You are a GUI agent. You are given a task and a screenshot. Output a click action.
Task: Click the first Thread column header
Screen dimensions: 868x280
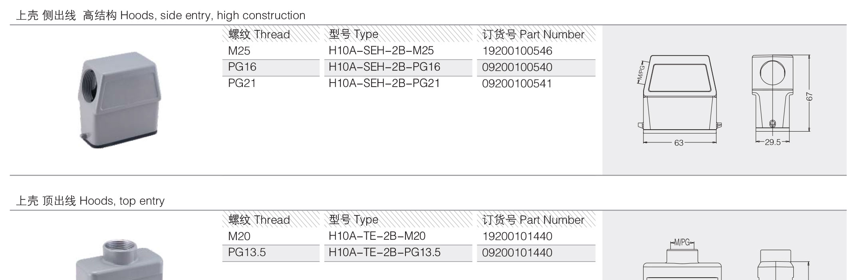point(259,34)
